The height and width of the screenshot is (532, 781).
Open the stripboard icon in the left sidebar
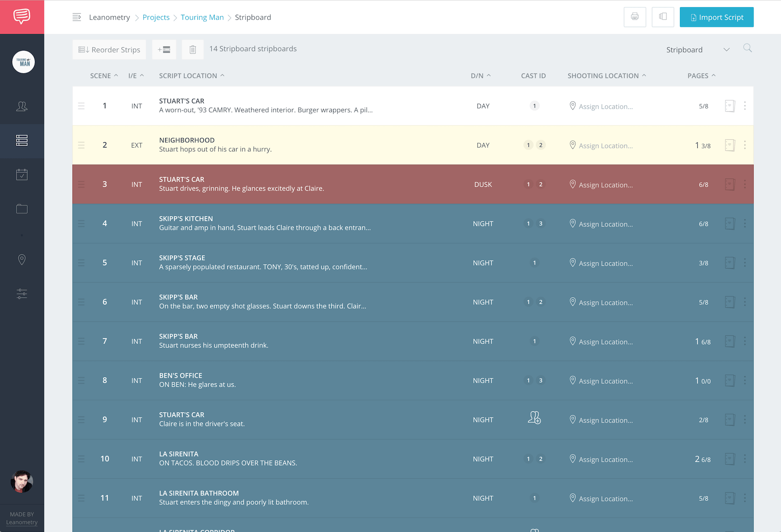pos(22,141)
